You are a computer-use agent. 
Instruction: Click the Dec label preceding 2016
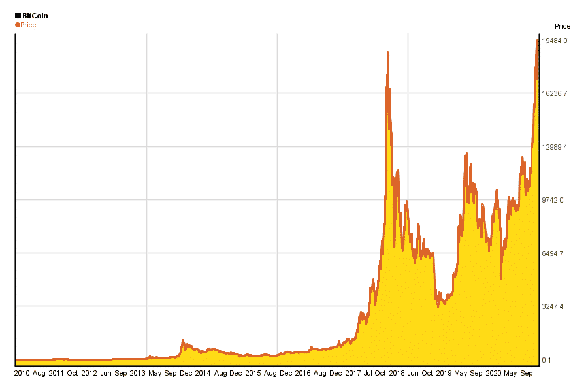(286, 373)
